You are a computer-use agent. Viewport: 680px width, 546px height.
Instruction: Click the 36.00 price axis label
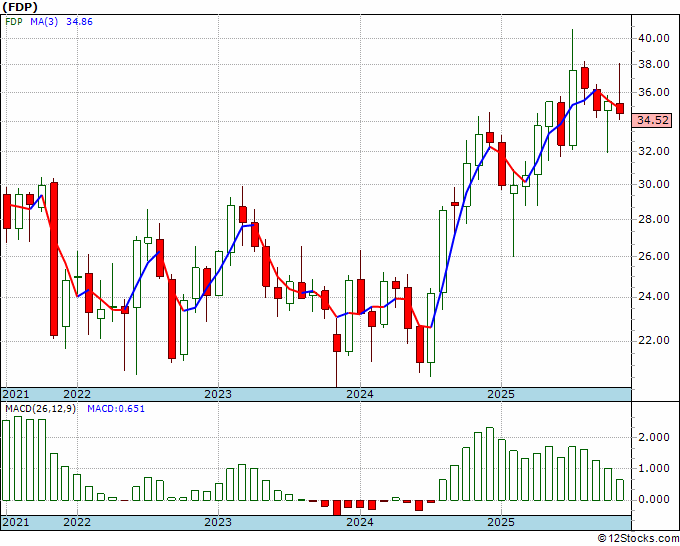[654, 92]
